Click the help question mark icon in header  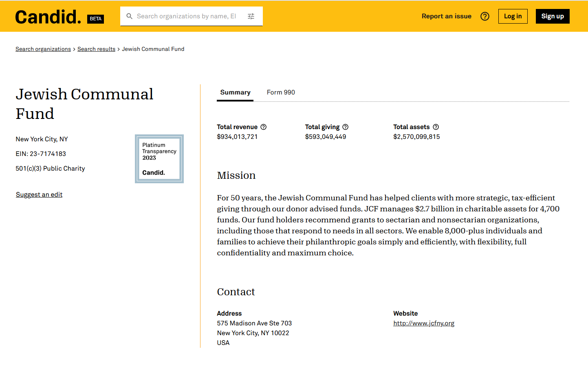(x=485, y=16)
